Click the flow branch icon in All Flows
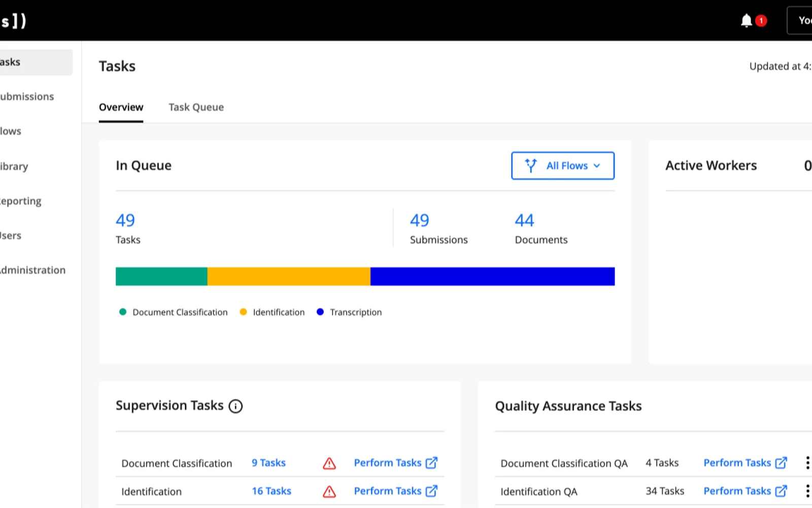This screenshot has width=812, height=508. tap(531, 166)
